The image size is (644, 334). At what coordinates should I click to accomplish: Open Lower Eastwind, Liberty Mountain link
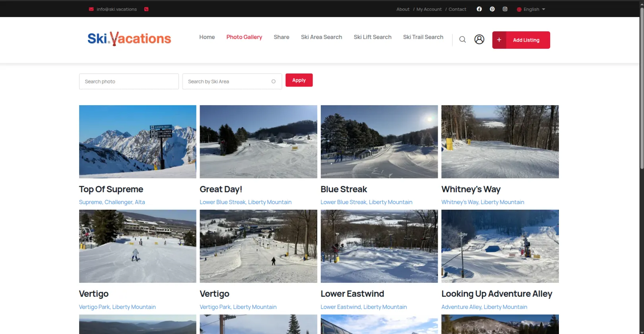coord(364,307)
